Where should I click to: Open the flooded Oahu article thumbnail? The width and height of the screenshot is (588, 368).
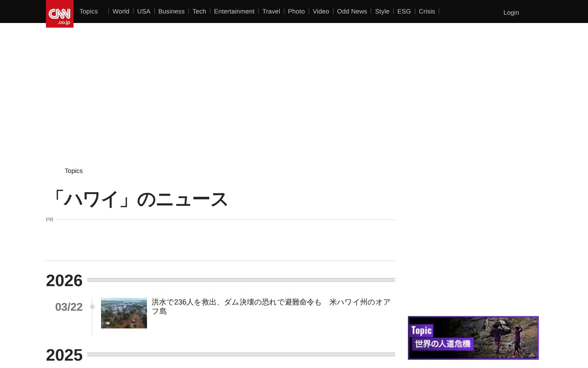coord(124,313)
